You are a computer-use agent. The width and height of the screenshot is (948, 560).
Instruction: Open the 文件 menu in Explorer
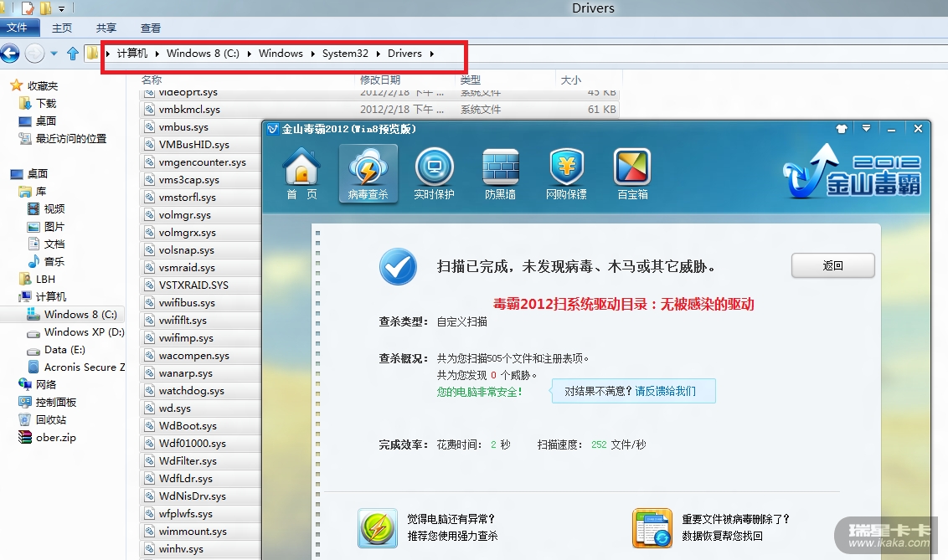pos(18,28)
